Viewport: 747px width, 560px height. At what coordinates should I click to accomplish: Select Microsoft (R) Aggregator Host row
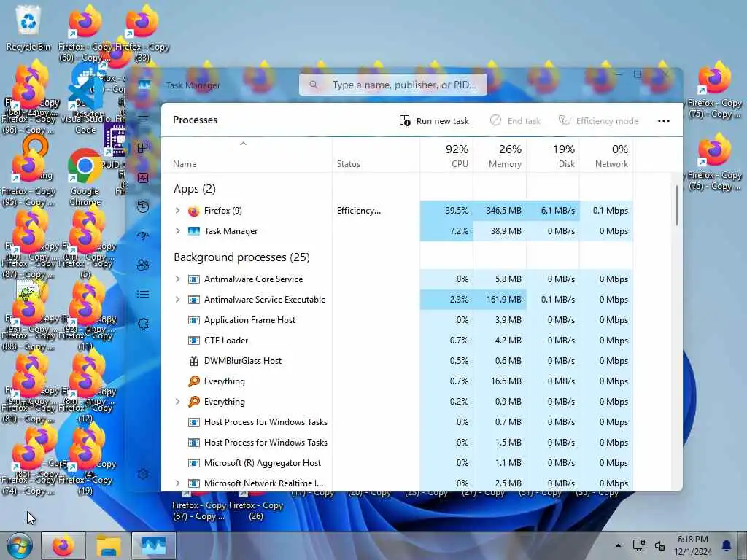point(397,463)
